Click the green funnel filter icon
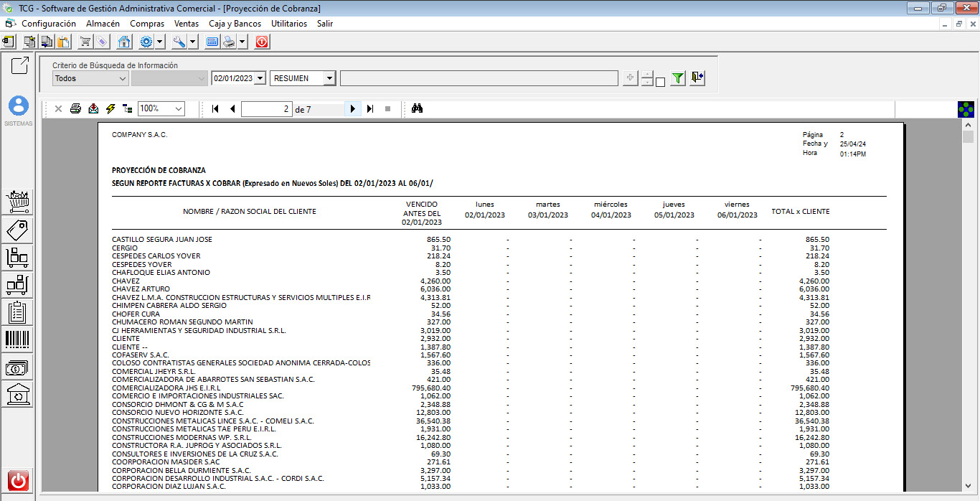The image size is (980, 501). click(678, 79)
